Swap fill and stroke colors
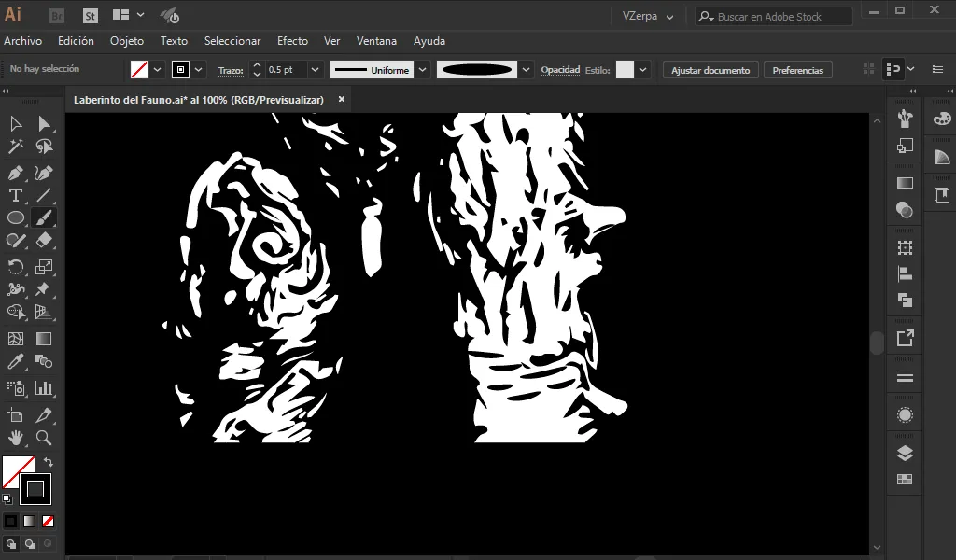This screenshot has width=956, height=560. 49,462
